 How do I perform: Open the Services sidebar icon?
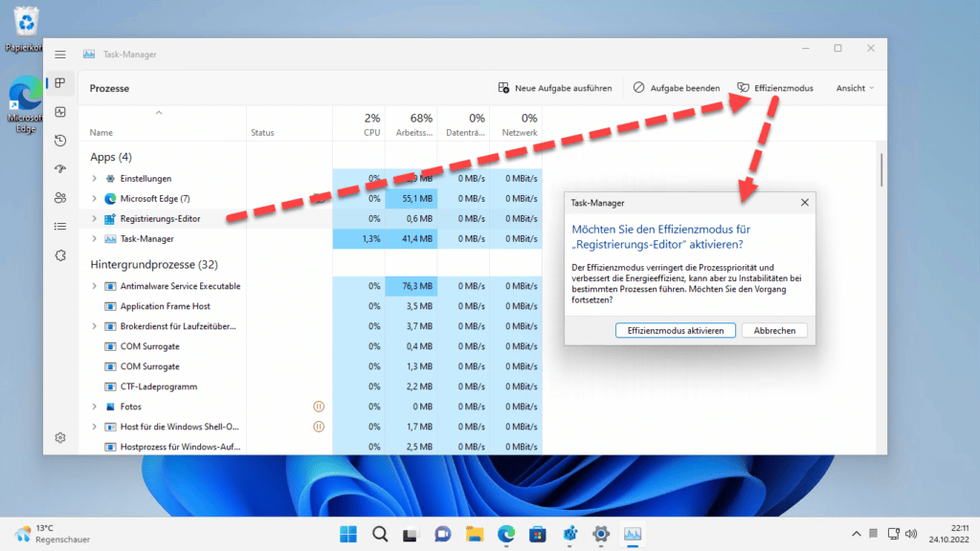tap(60, 254)
